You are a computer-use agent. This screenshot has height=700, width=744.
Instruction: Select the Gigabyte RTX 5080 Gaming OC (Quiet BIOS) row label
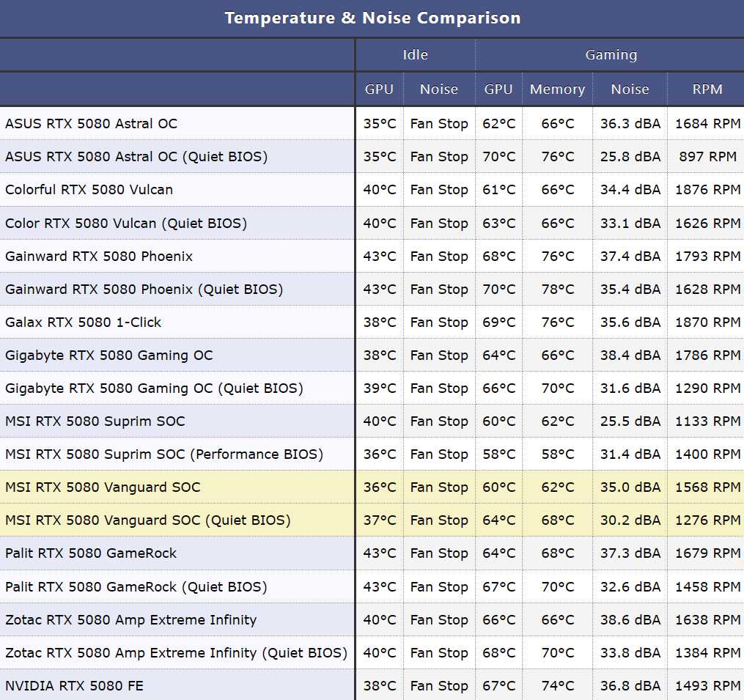pos(154,388)
